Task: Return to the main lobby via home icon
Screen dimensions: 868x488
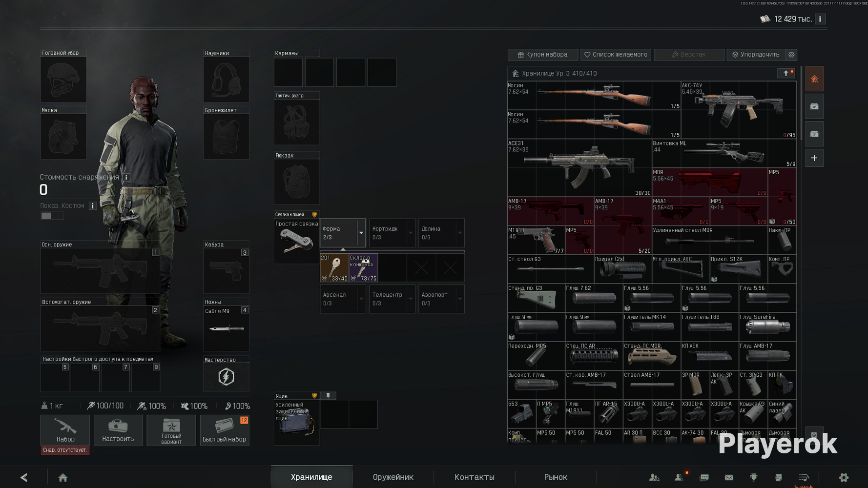Action: tap(63, 477)
